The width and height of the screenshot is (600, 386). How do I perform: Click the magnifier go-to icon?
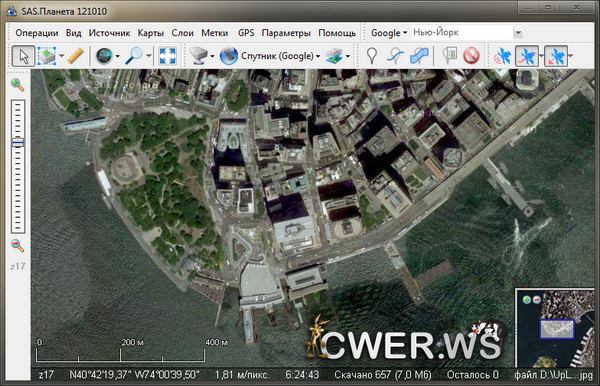(135, 56)
